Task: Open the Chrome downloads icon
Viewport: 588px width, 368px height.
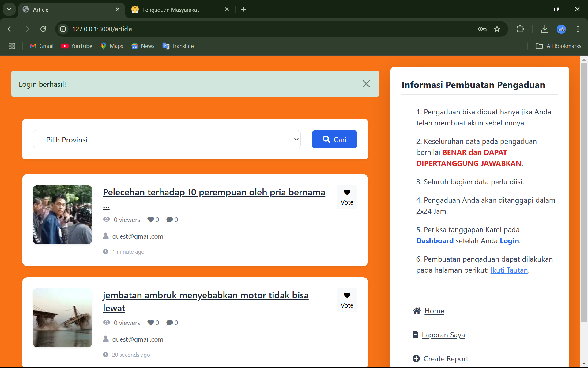Action: click(x=545, y=29)
